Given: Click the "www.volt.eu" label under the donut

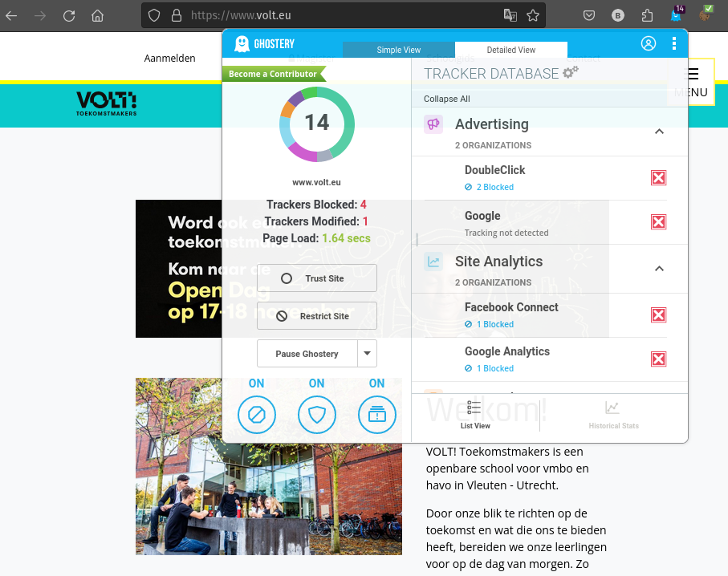Looking at the screenshot, I should [x=316, y=182].
